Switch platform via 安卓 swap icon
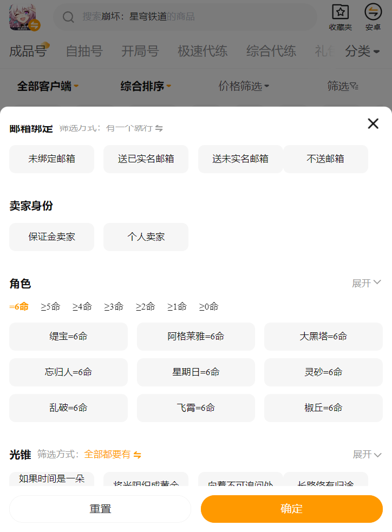The width and height of the screenshot is (392, 532). 373,12
